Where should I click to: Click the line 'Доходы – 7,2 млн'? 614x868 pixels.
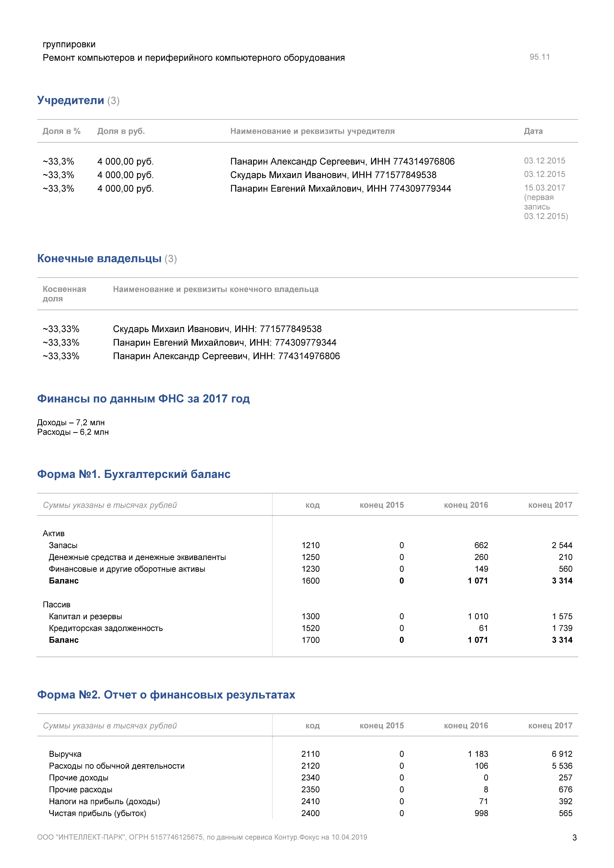[x=71, y=423]
